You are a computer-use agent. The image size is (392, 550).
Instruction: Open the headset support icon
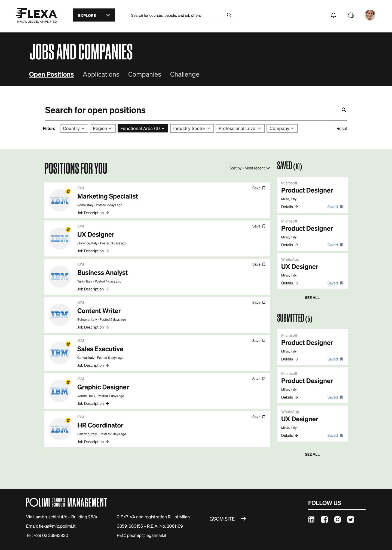click(x=351, y=15)
